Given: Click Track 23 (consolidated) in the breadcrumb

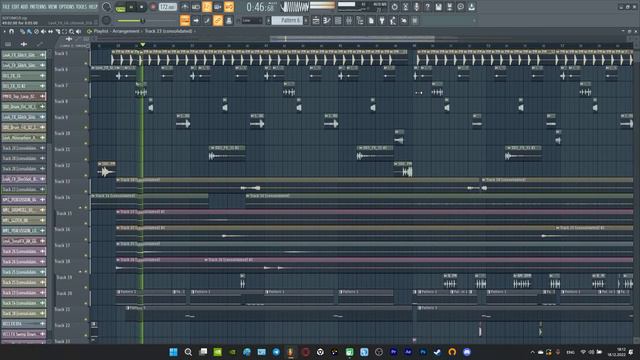Looking at the screenshot, I should pos(168,31).
